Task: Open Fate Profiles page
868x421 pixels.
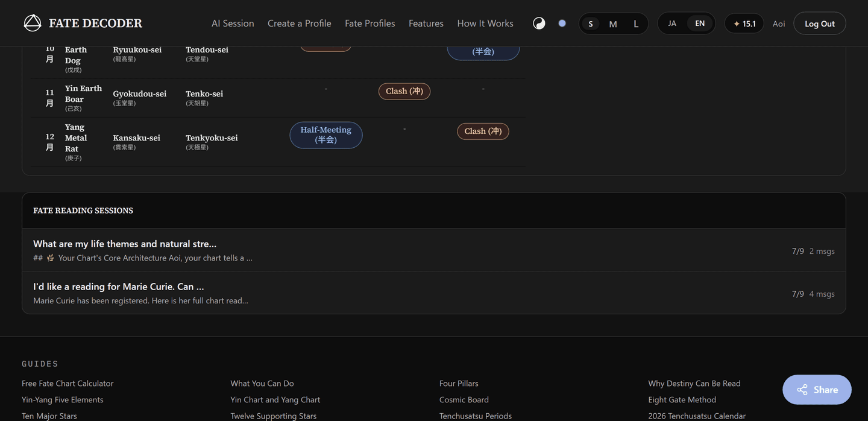Action: point(370,24)
